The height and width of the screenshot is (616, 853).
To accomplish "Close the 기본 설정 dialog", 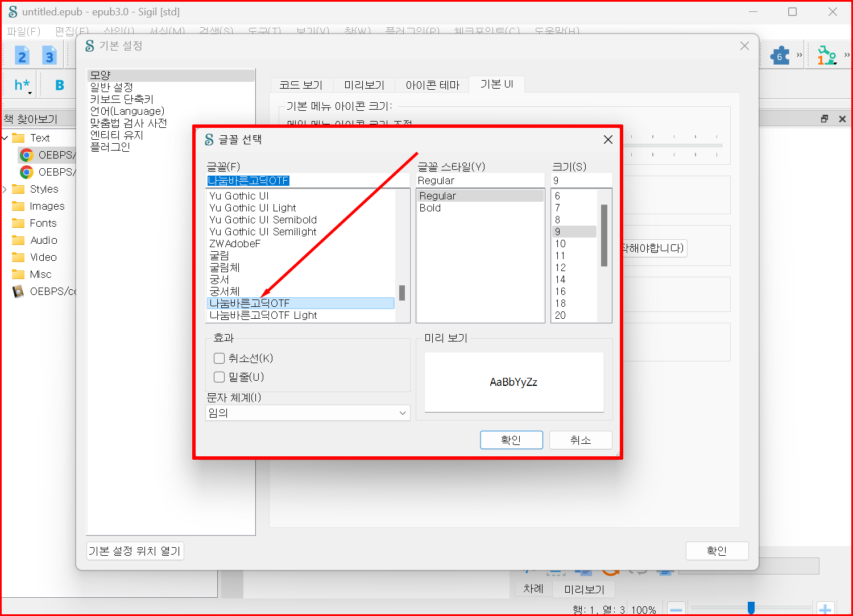I will 744,46.
